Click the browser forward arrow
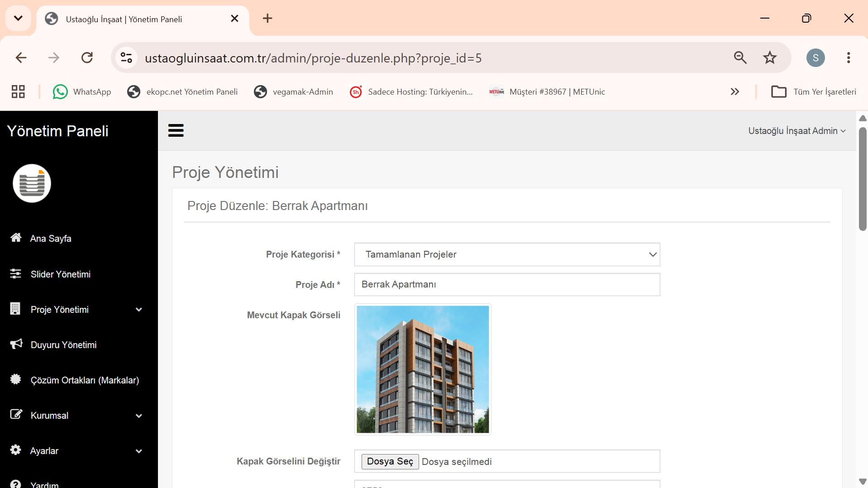This screenshot has height=488, width=868. [54, 57]
